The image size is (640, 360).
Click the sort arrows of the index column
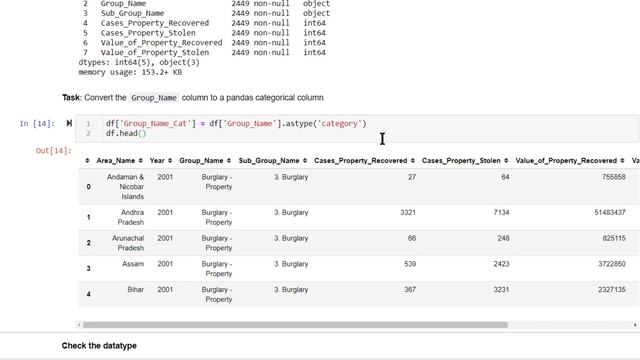pos(87,161)
